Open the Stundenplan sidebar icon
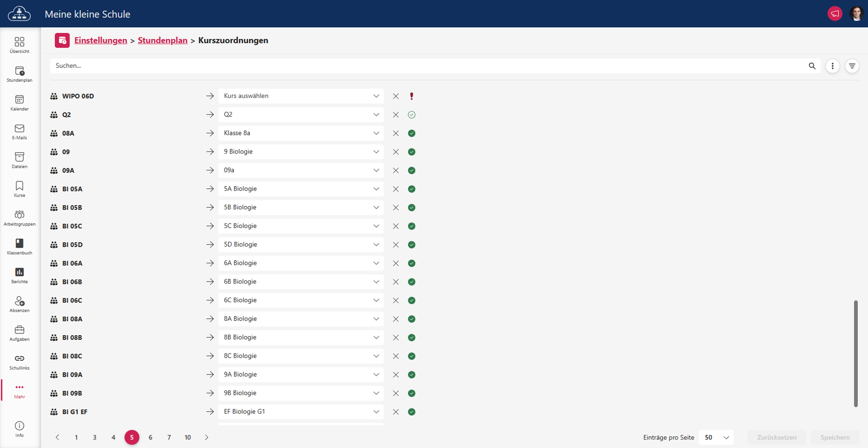Viewport: 868px width, 448px height. 20,74
